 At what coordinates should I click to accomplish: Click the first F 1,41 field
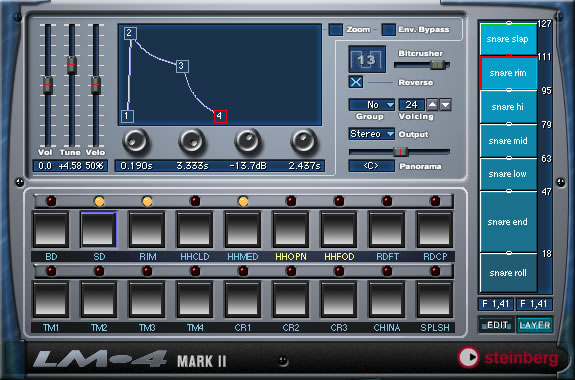tap(496, 304)
